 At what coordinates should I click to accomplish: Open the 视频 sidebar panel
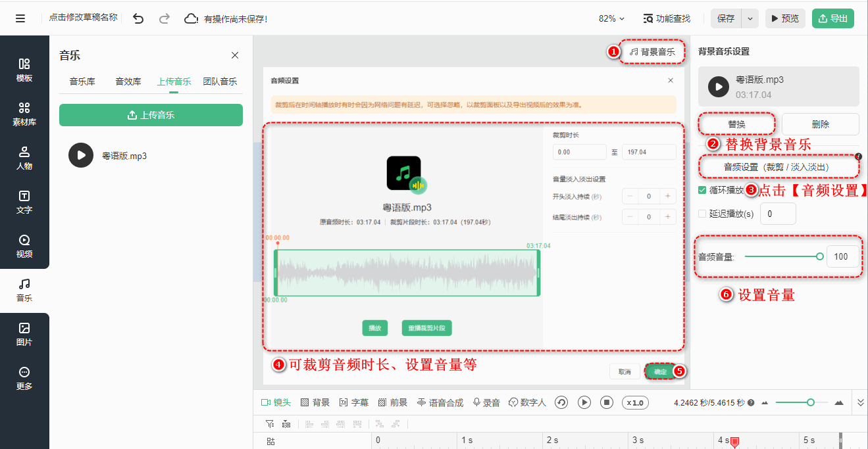[x=24, y=246]
